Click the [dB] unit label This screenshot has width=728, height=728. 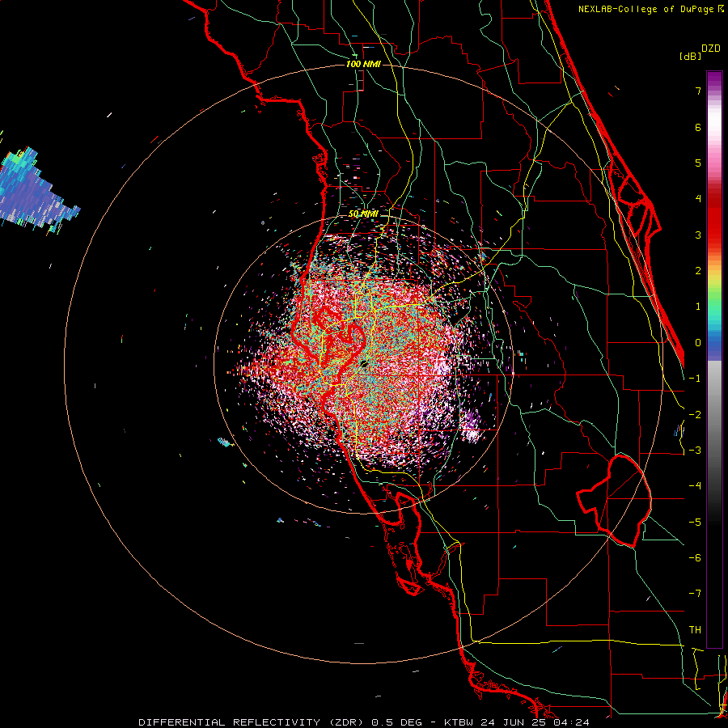pyautogui.click(x=690, y=57)
